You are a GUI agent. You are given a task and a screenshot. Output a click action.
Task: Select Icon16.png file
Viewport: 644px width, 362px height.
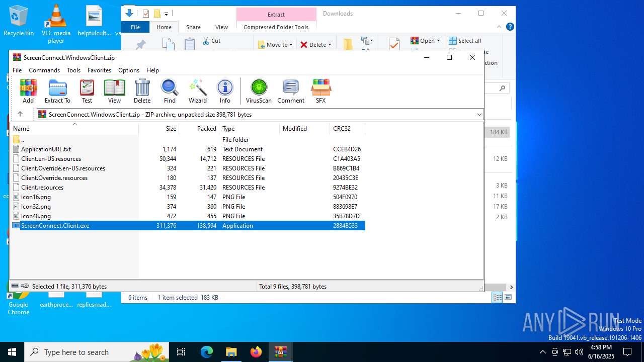click(188, 197)
